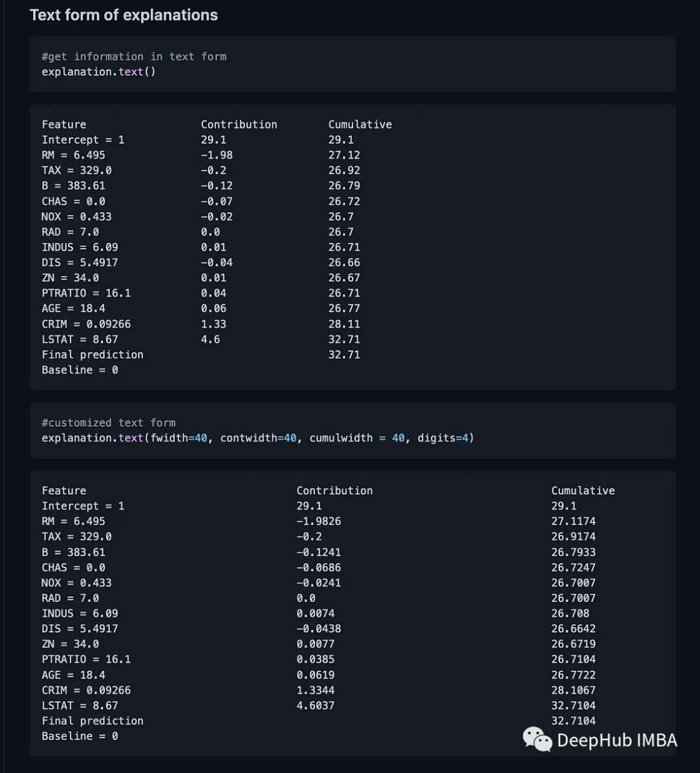
Task: Click the WeChat logo icon
Action: (537, 739)
